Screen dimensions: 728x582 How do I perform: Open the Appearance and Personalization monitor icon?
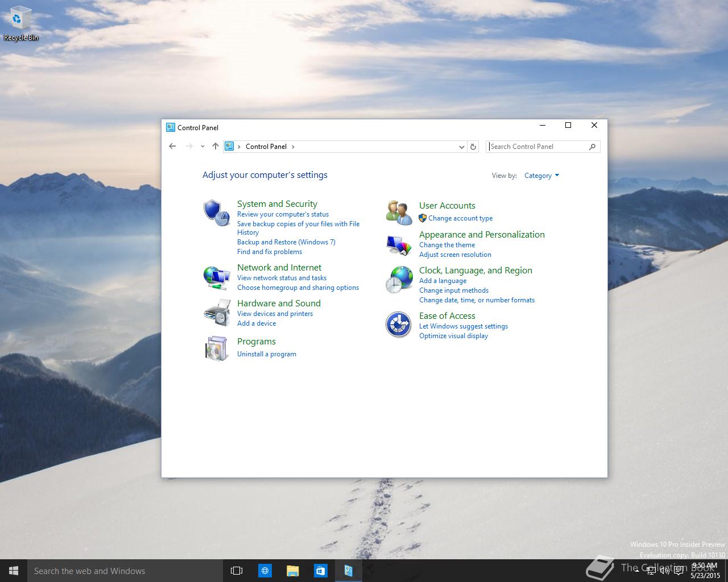[x=399, y=245]
